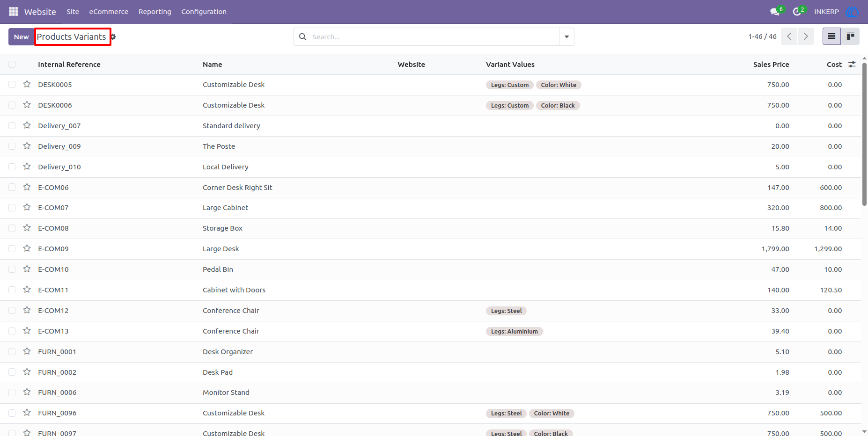The width and height of the screenshot is (868, 436).
Task: Switch to list view
Action: click(831, 36)
